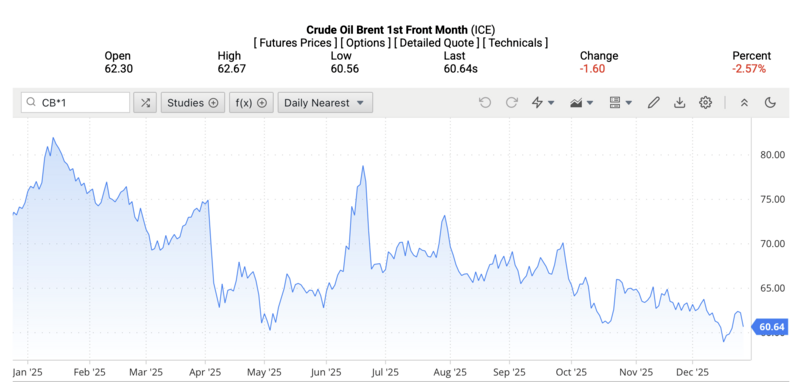The width and height of the screenshot is (796, 382).
Task: Toggle dark mode moon icon
Action: tap(770, 103)
